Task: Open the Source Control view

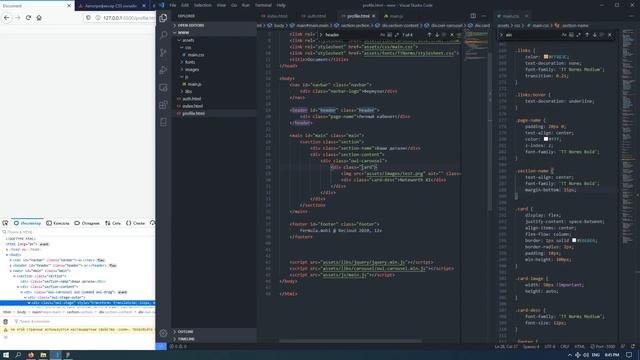Action: click(x=163, y=53)
